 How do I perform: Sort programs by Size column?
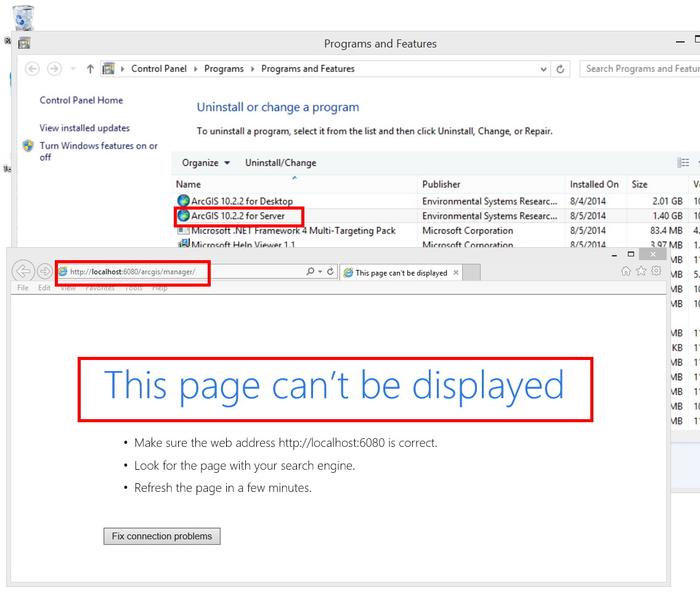[657, 184]
